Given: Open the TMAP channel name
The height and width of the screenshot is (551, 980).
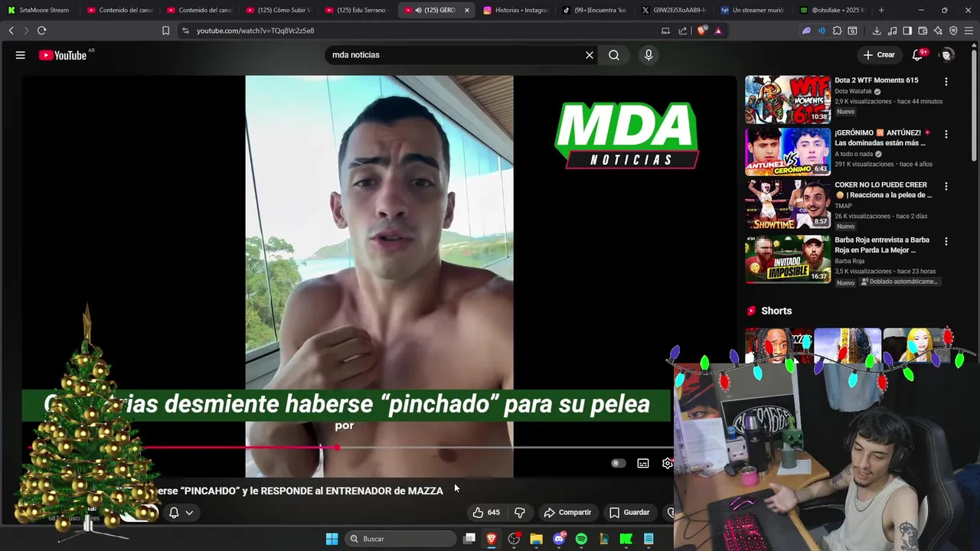Looking at the screenshot, I should point(843,206).
